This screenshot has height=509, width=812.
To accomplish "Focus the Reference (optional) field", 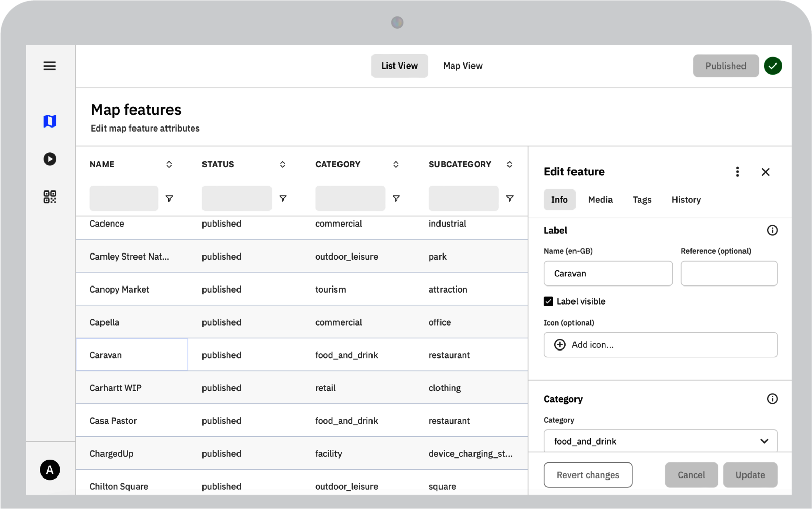I will point(729,273).
